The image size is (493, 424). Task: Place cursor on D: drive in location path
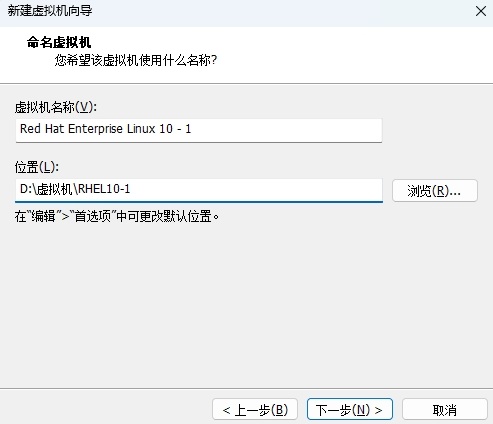pyautogui.click(x=25, y=189)
